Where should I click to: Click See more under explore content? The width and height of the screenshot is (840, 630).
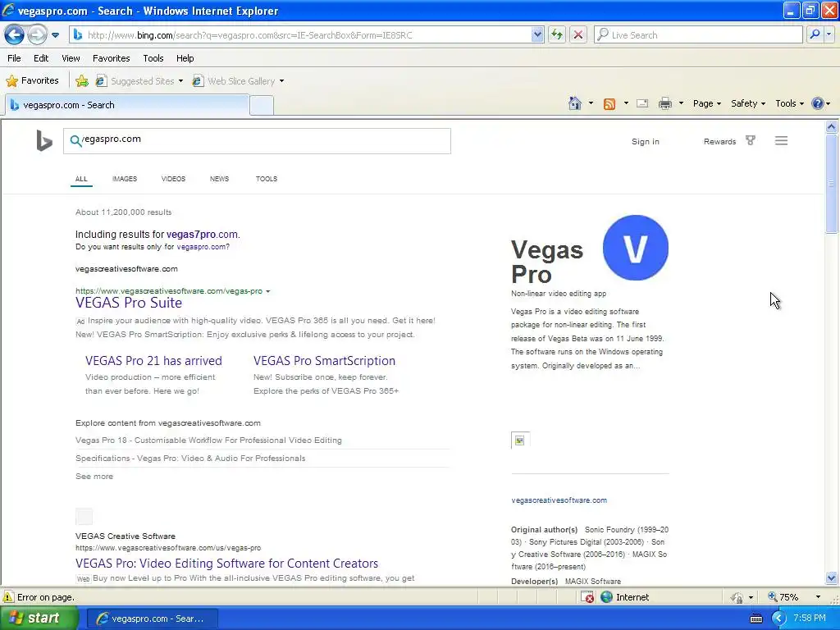coord(94,477)
